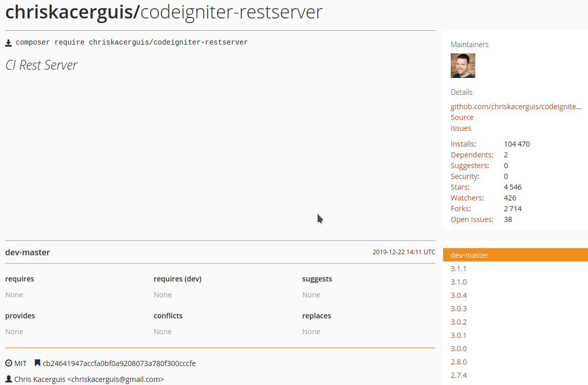Click the Installs statistic link
The height and width of the screenshot is (385, 588).
(463, 144)
